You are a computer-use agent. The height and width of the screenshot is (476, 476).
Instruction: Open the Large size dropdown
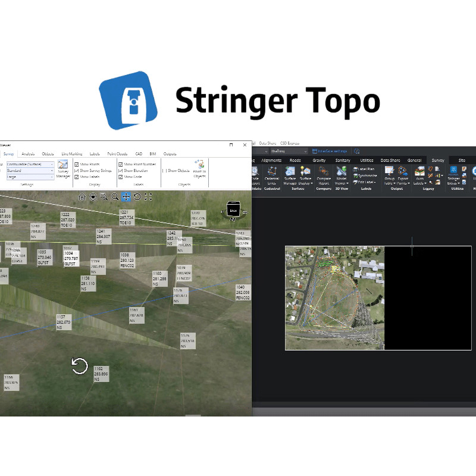[30, 177]
